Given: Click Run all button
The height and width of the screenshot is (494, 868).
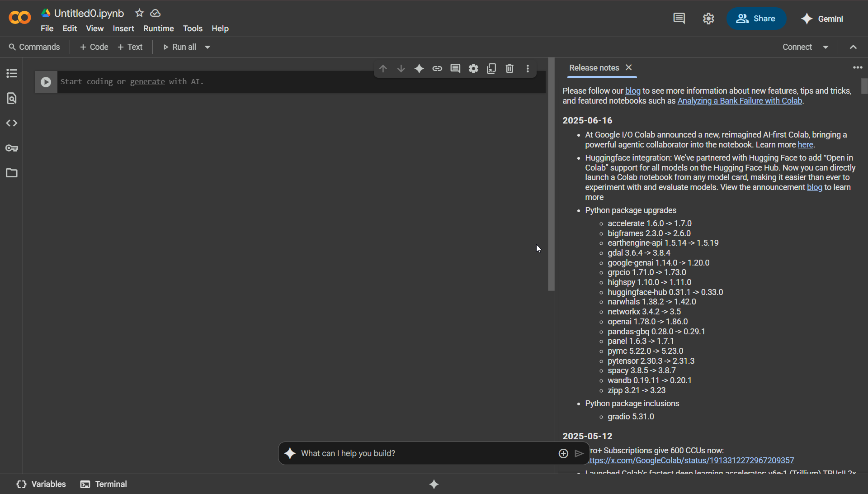Looking at the screenshot, I should pos(179,47).
